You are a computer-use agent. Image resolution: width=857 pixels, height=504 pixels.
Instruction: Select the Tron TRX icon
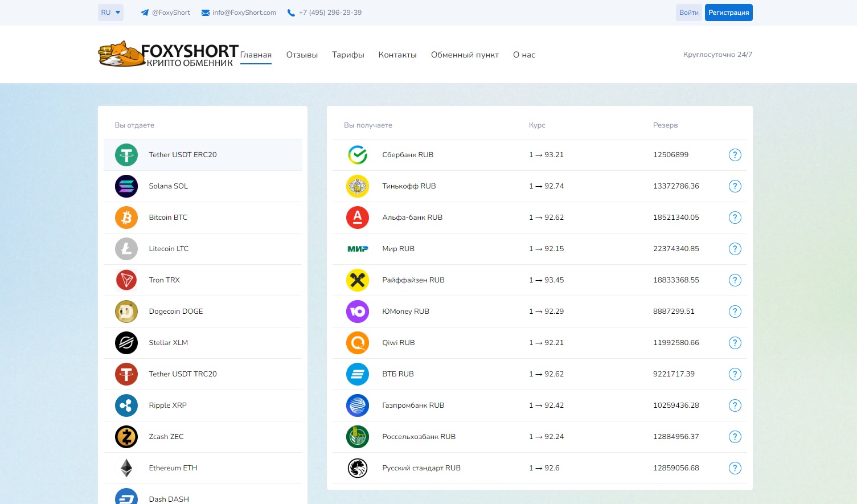pyautogui.click(x=126, y=280)
